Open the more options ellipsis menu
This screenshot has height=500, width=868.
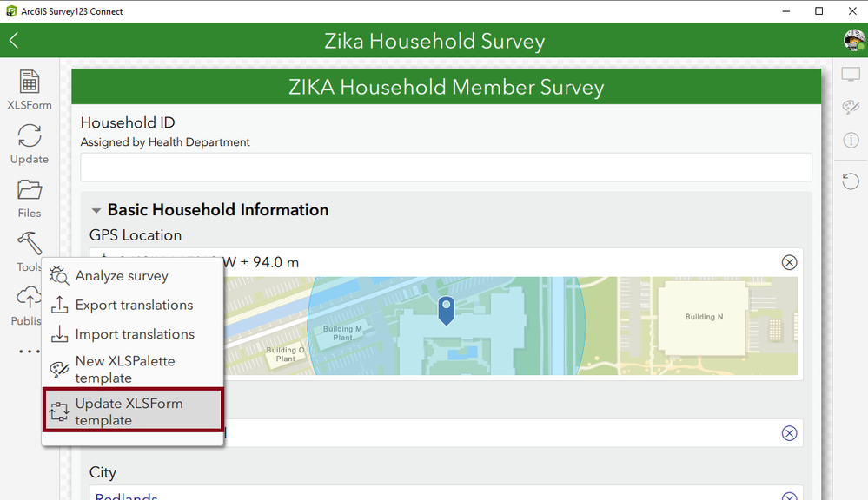(x=30, y=352)
